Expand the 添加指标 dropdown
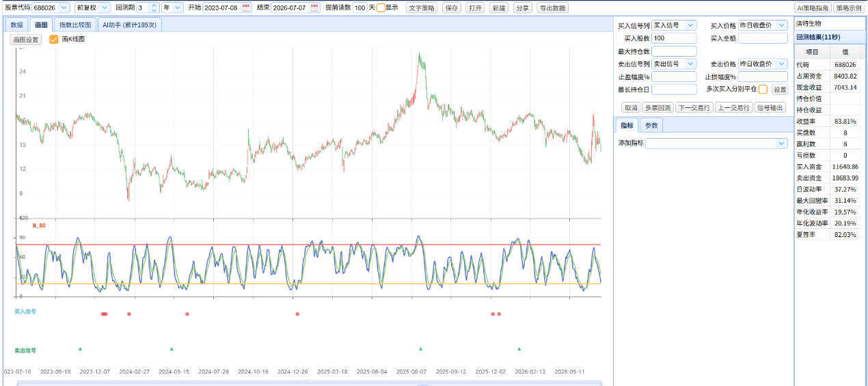 point(716,143)
